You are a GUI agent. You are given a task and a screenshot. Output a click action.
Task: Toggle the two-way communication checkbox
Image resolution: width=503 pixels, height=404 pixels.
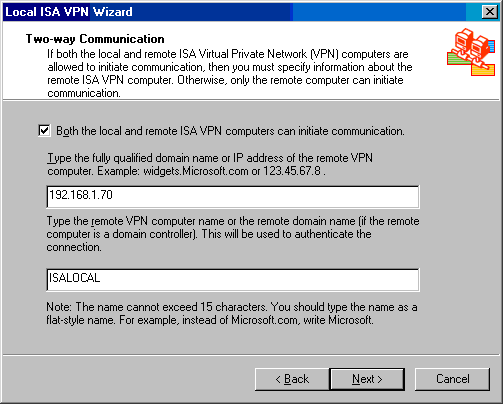click(x=44, y=131)
